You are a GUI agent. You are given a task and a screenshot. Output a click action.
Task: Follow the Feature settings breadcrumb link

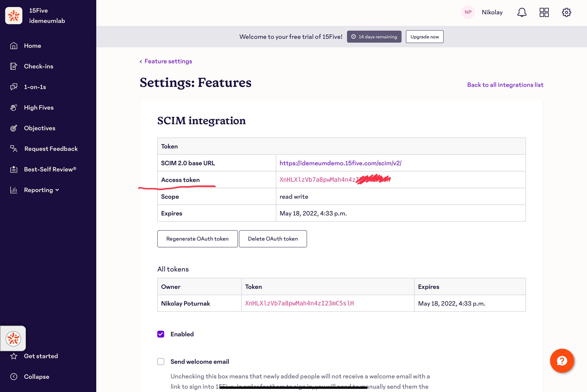click(168, 61)
